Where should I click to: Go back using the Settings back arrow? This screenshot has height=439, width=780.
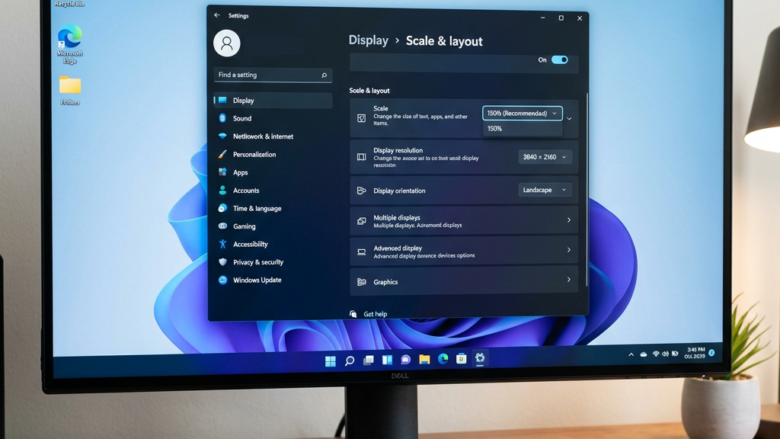pyautogui.click(x=217, y=15)
